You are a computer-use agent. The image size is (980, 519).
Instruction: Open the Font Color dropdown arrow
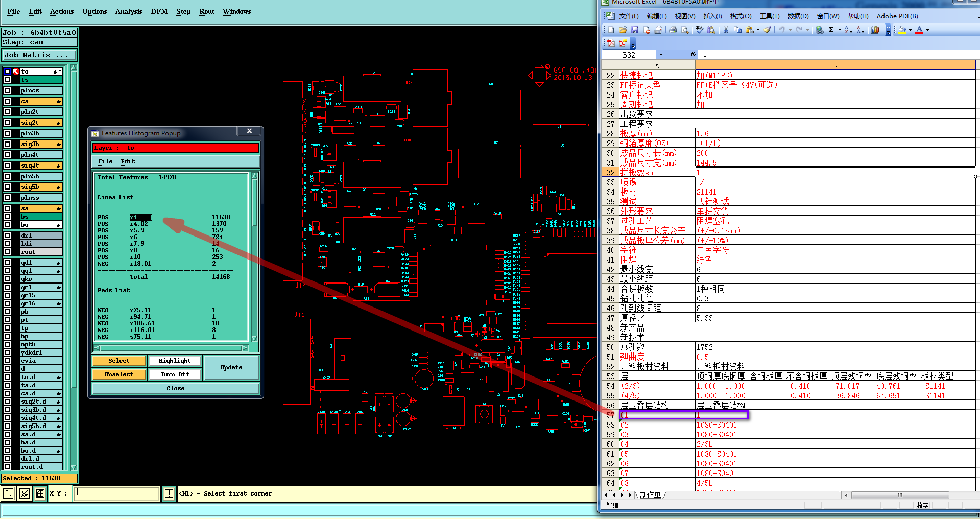point(927,30)
